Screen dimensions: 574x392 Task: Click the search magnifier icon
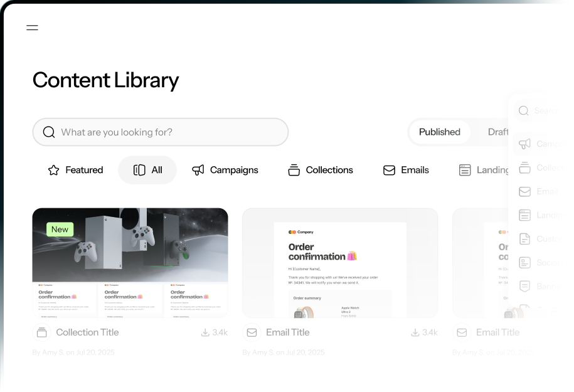pyautogui.click(x=49, y=132)
